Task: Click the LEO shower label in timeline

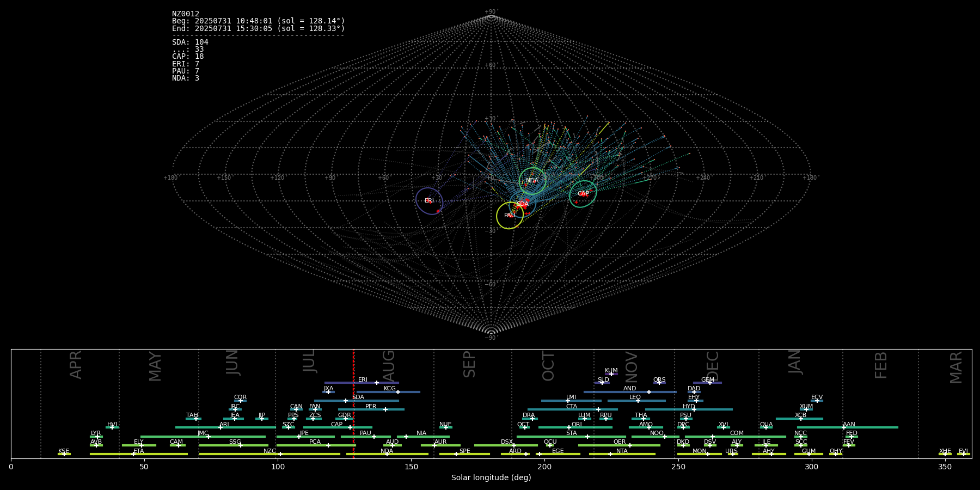Action: 635,397
